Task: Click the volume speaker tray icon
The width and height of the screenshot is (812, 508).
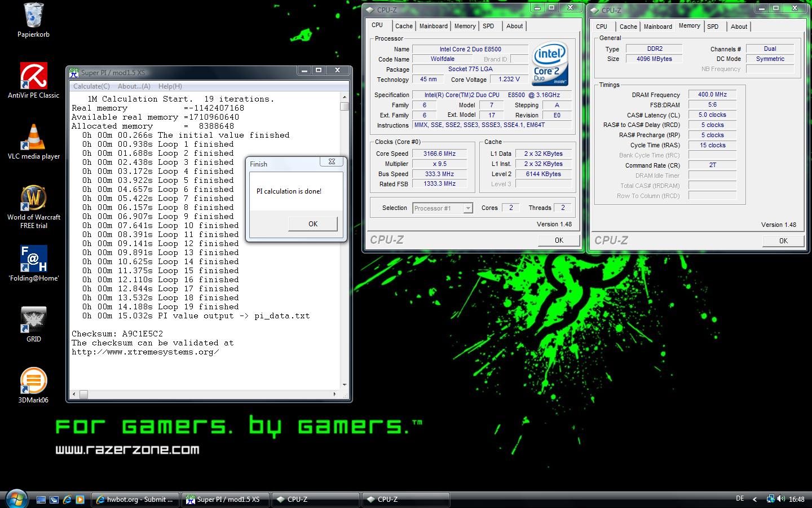Action: point(781,499)
